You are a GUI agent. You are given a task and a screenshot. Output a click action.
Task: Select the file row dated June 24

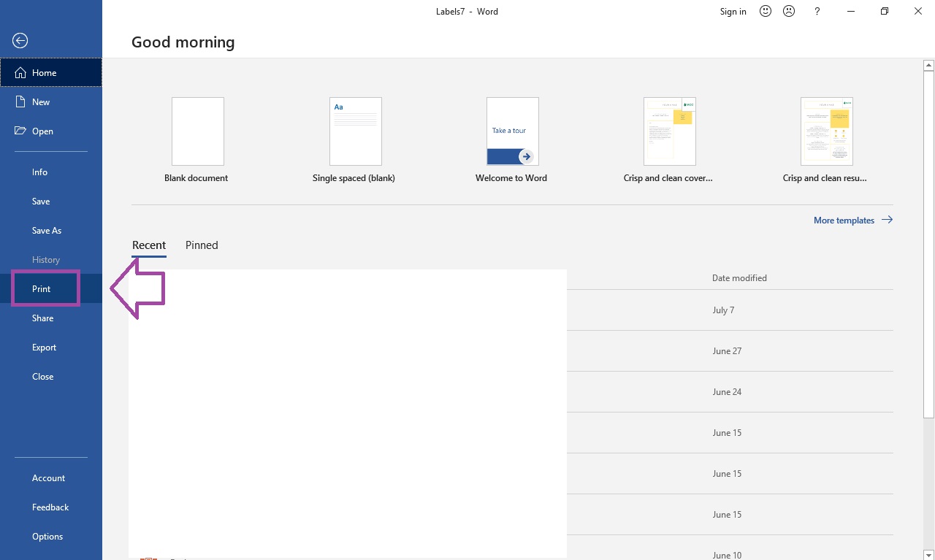512,392
